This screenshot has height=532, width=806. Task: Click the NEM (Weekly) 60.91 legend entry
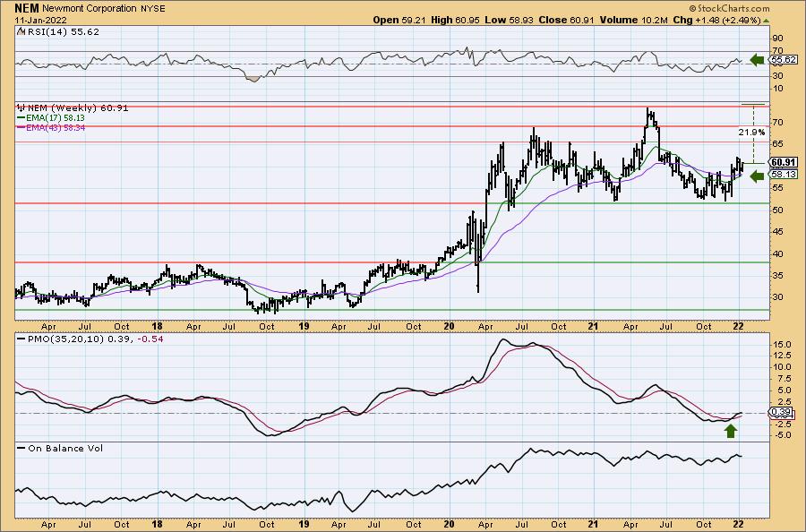[78, 108]
